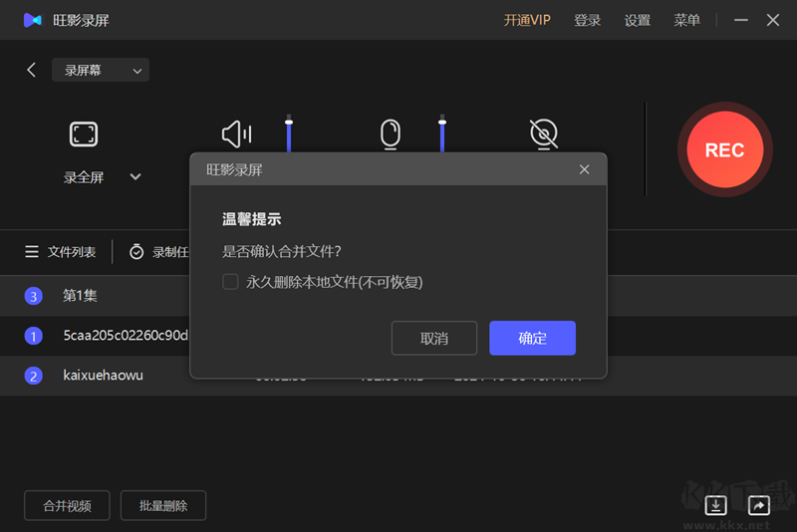This screenshot has width=797, height=532.
Task: Click the import download icon at bottom right
Action: click(715, 505)
